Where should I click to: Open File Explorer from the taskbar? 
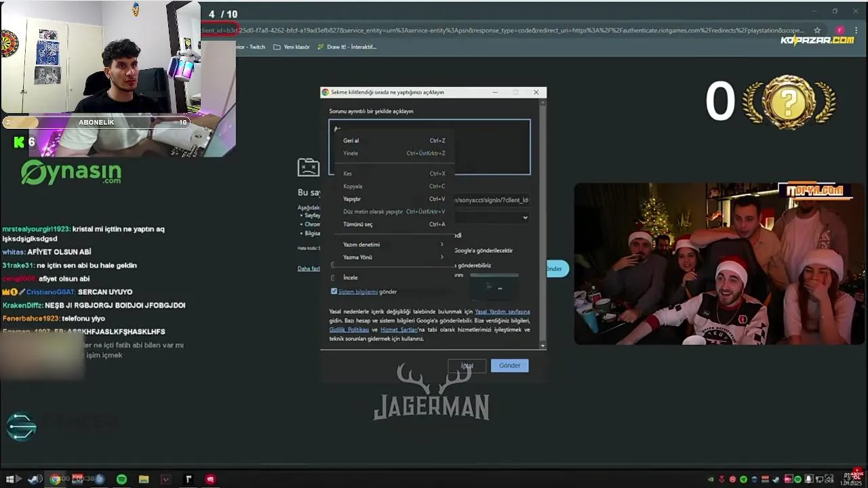(144, 479)
